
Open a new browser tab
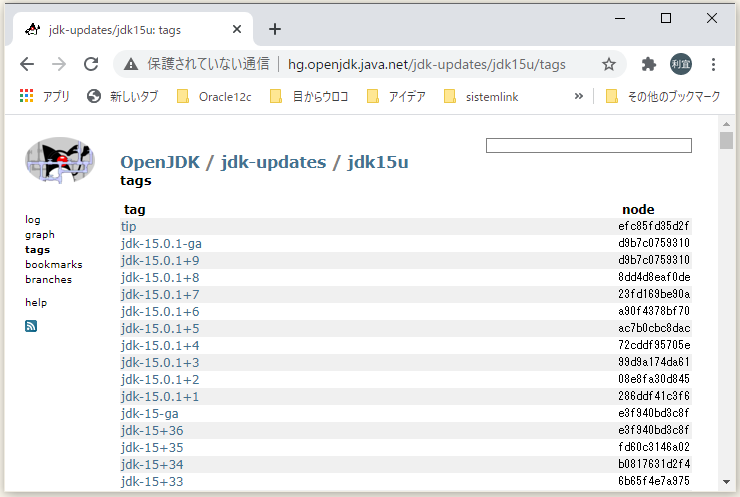click(275, 29)
